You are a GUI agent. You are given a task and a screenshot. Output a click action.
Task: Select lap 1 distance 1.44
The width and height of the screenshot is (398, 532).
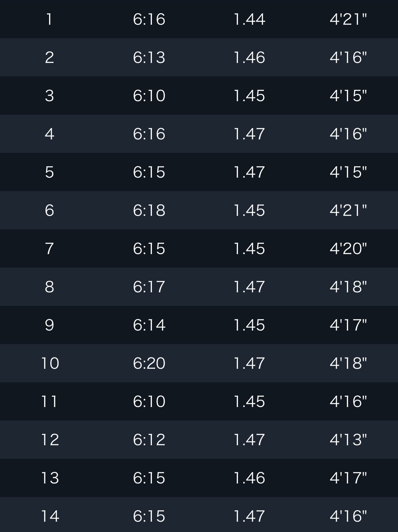[249, 19]
